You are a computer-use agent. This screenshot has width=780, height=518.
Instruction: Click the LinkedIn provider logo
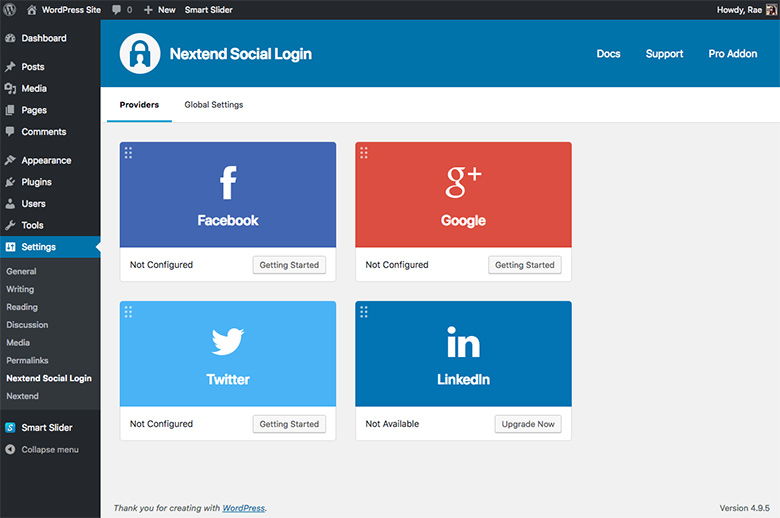(x=463, y=343)
